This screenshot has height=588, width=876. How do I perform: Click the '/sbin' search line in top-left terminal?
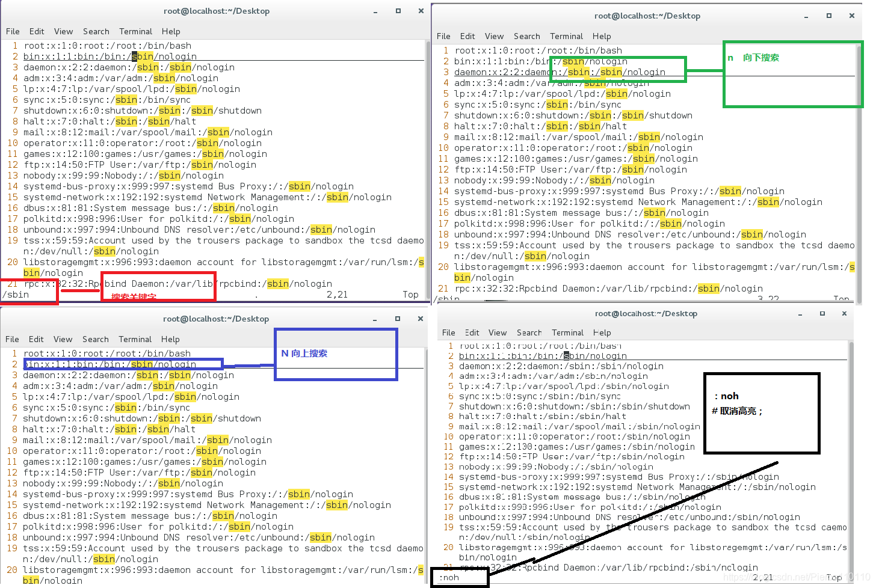pos(16,295)
